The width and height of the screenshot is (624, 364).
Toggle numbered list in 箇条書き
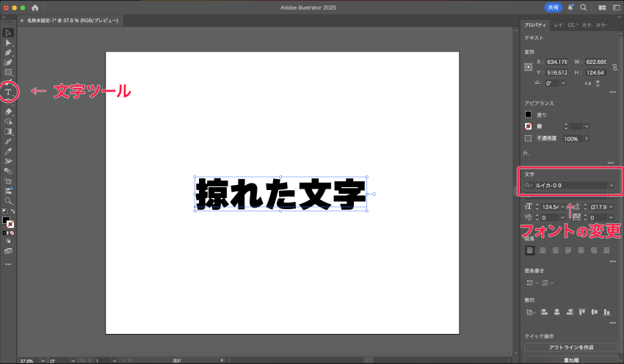tap(545, 283)
